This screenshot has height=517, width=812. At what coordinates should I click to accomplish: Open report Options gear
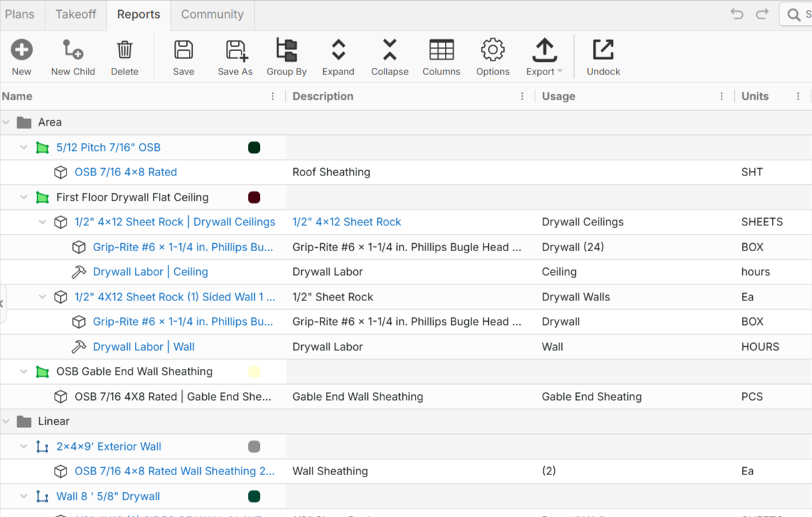pos(493,50)
